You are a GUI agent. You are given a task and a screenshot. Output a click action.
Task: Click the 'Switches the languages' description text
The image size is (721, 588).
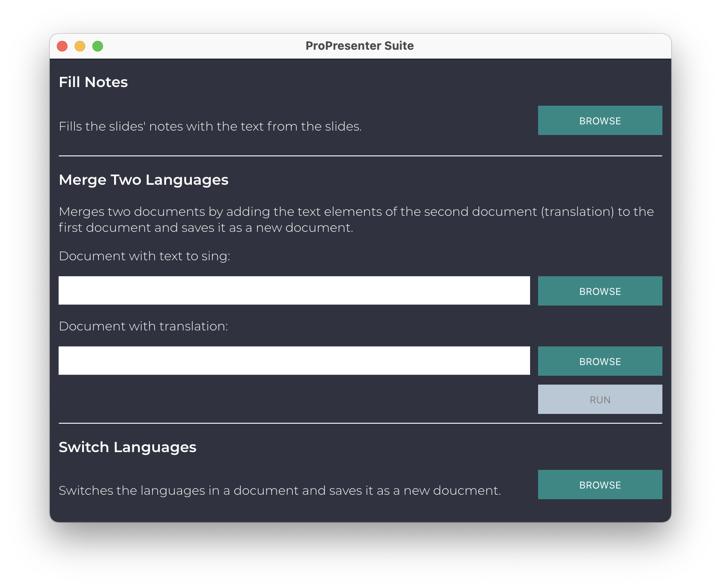coord(280,491)
